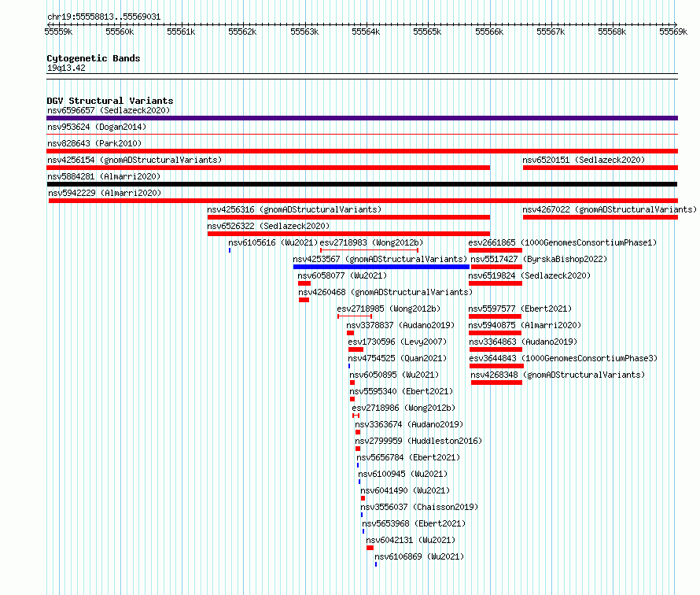The height and width of the screenshot is (595, 700).
Task: Click esv1730596 (Levy2007) label
Action: click(x=397, y=342)
